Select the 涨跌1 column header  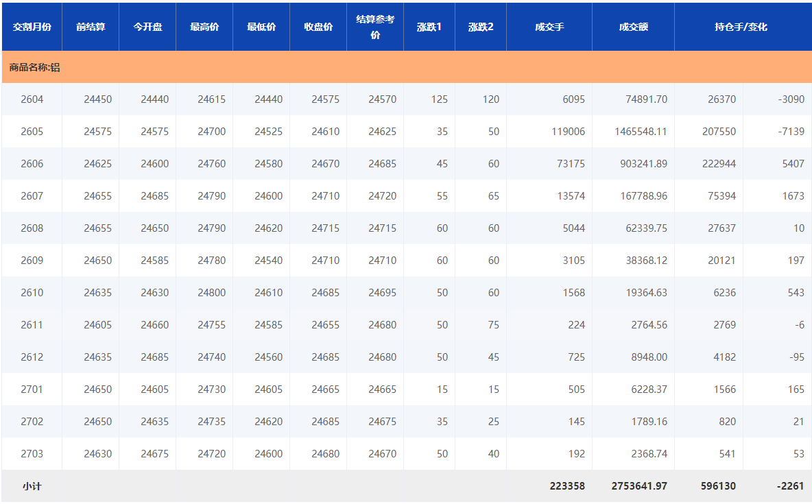coord(429,27)
